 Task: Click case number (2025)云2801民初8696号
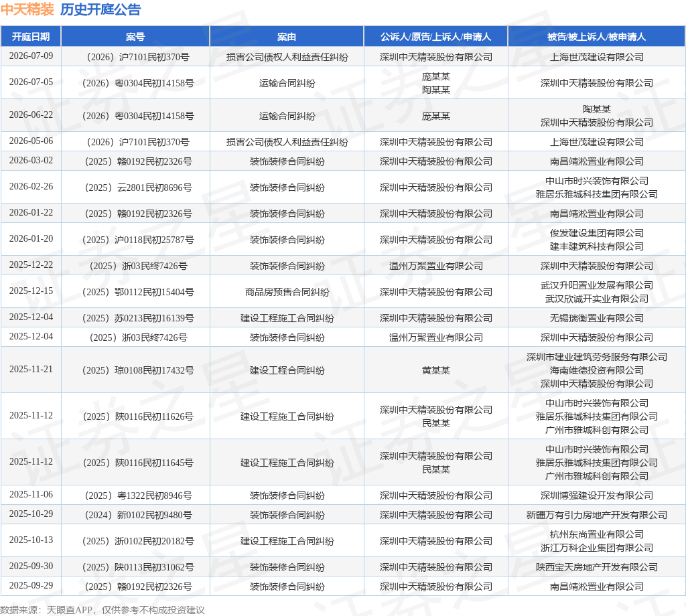[x=138, y=187]
